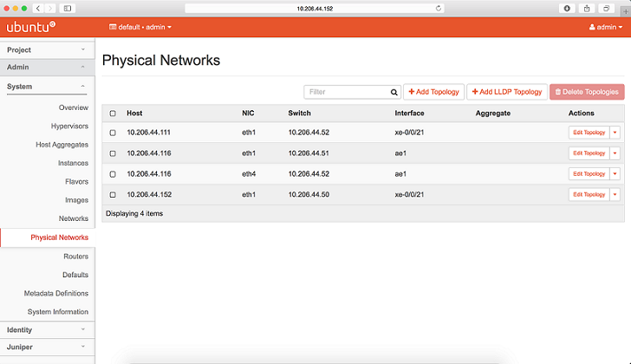This screenshot has width=631, height=364.
Task: Open Metadata Definitions in the sidebar
Action: point(56,293)
